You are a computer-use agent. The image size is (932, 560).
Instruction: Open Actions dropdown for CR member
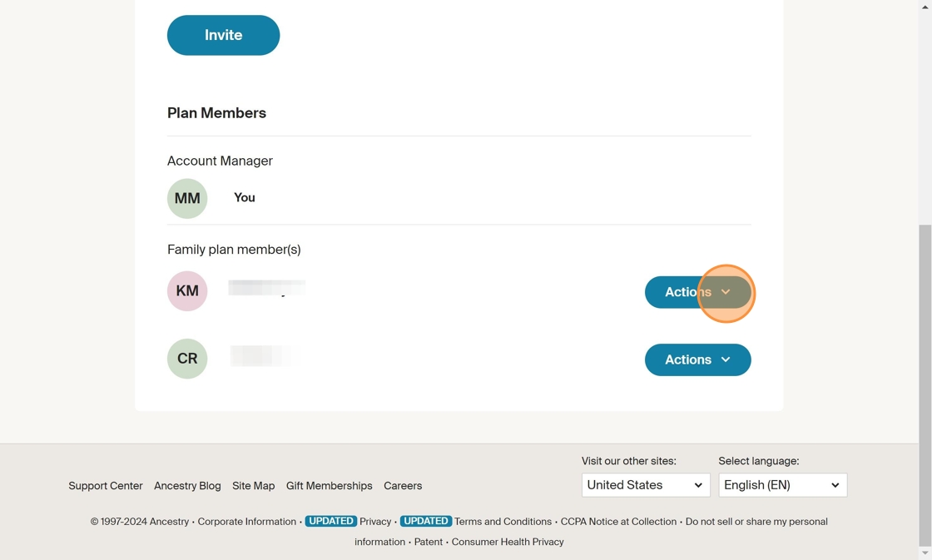point(698,359)
